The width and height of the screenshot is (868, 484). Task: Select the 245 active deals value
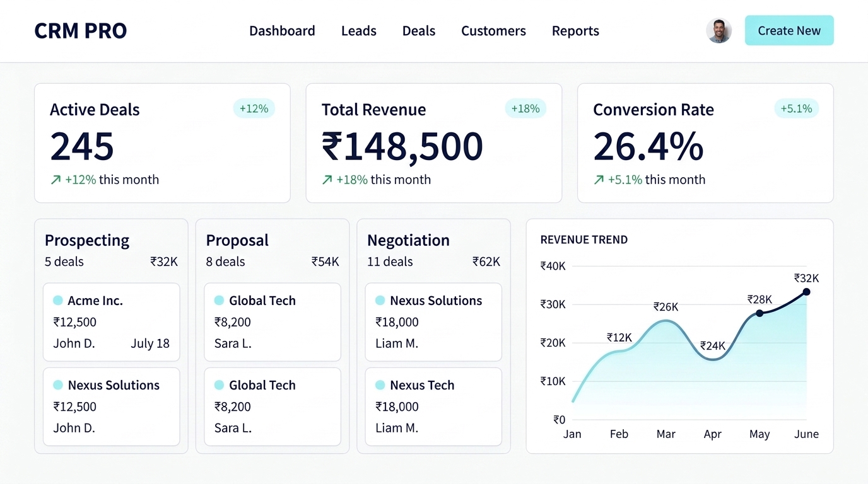click(x=82, y=146)
